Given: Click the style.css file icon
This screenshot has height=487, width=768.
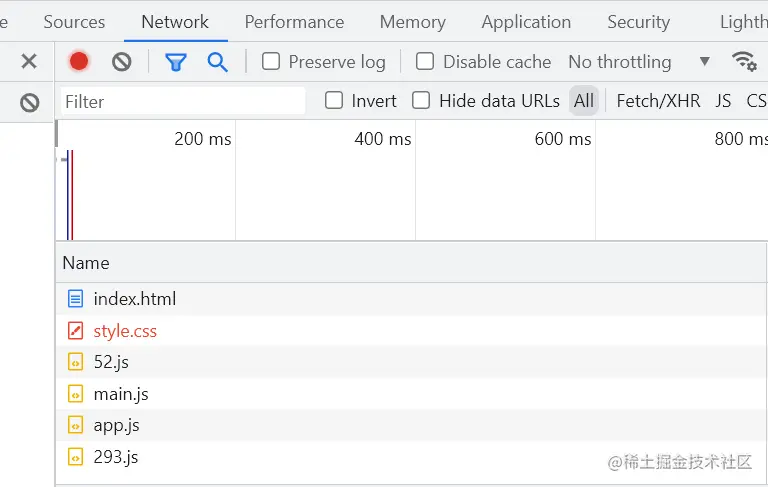Looking at the screenshot, I should pyautogui.click(x=75, y=331).
